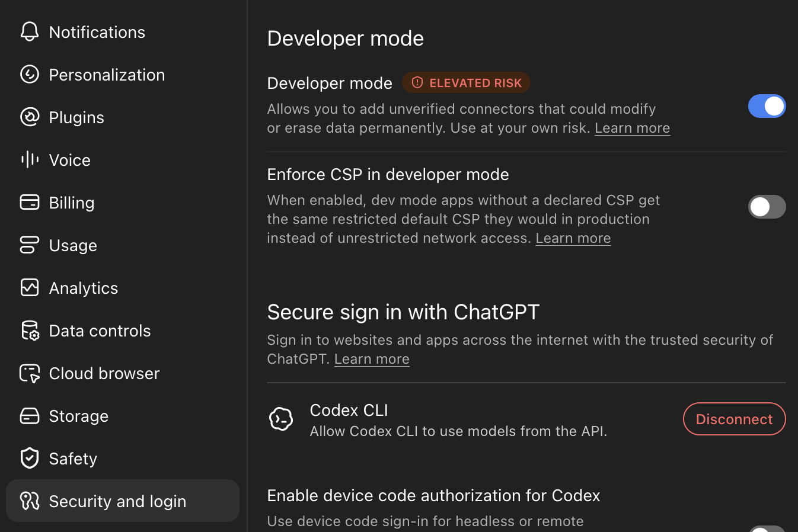Toggle device code authorization for Codex
This screenshot has height=532, width=798.
[767, 528]
